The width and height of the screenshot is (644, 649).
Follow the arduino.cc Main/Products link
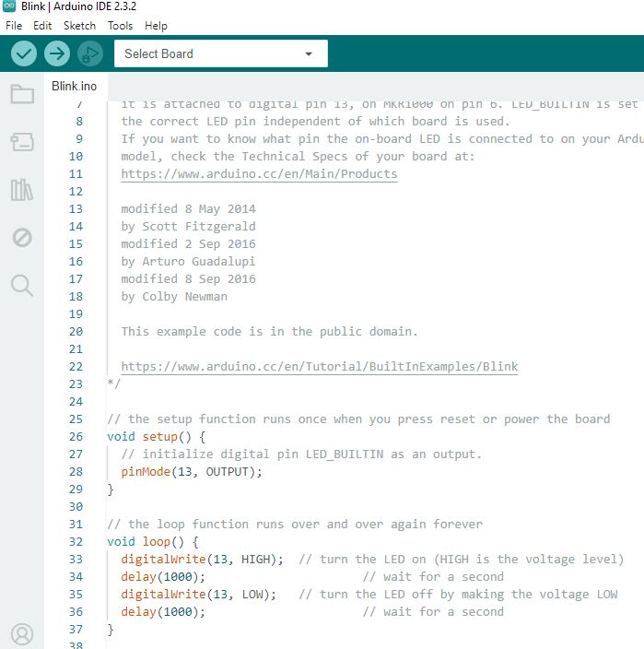coord(259,174)
